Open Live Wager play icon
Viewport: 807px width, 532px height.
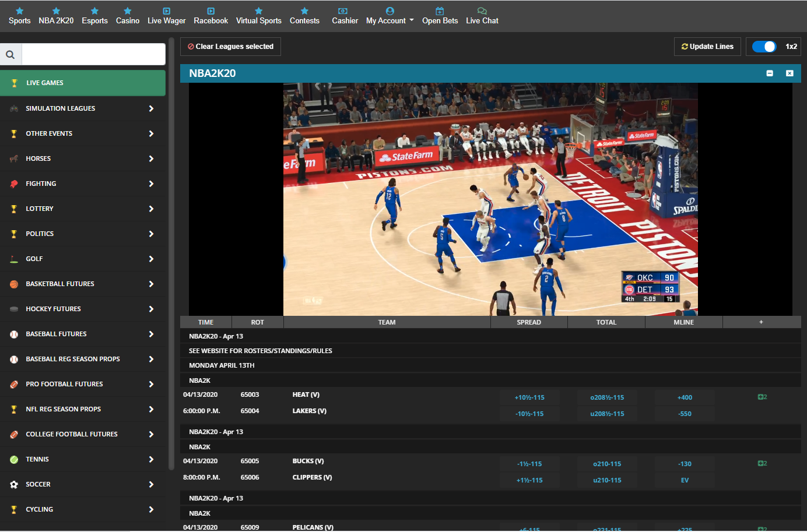pyautogui.click(x=166, y=10)
